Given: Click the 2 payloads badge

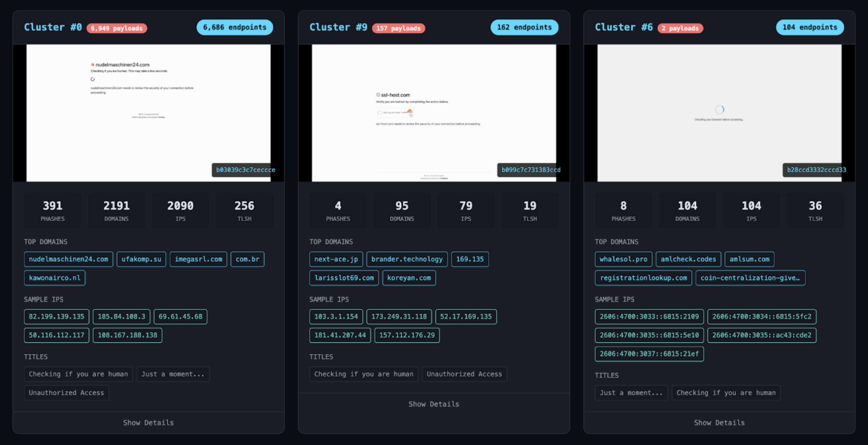Looking at the screenshot, I should [680, 28].
